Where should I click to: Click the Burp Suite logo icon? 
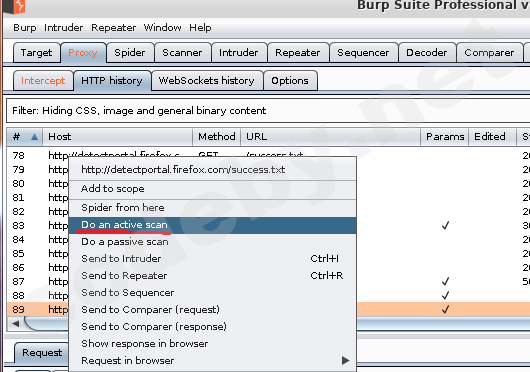[15, 6]
